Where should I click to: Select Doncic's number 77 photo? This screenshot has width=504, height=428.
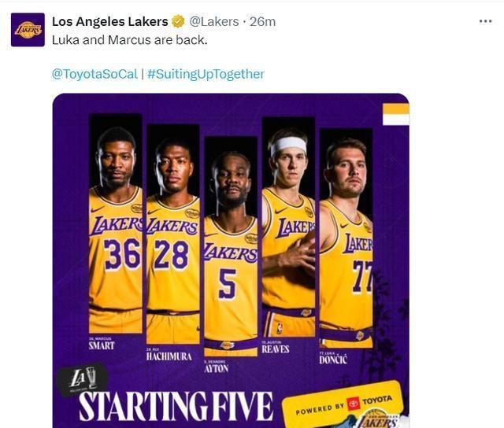tap(346, 236)
